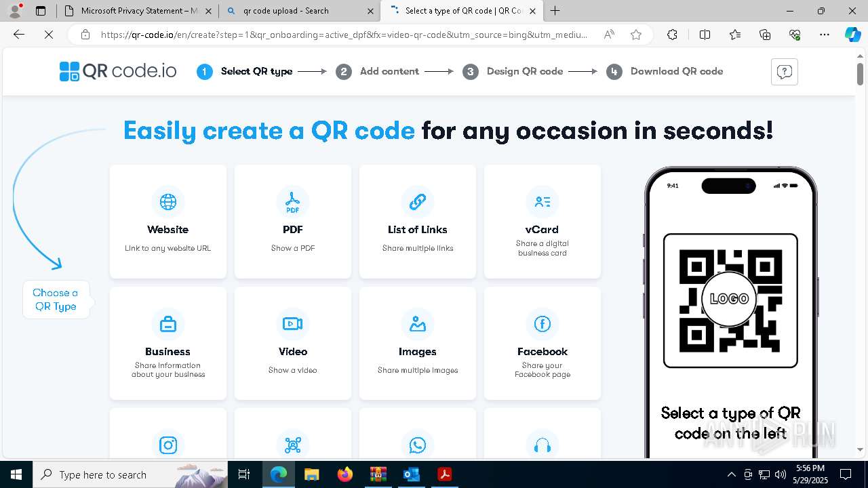The width and height of the screenshot is (868, 488).
Task: Open the help question mark button
Action: point(785,72)
